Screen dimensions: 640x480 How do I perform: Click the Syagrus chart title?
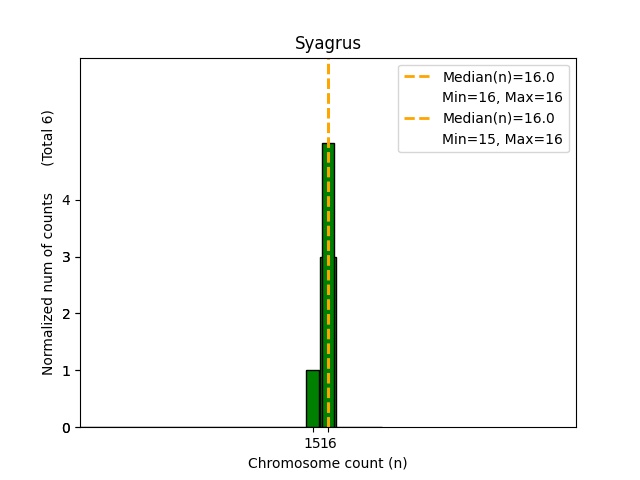(x=327, y=44)
